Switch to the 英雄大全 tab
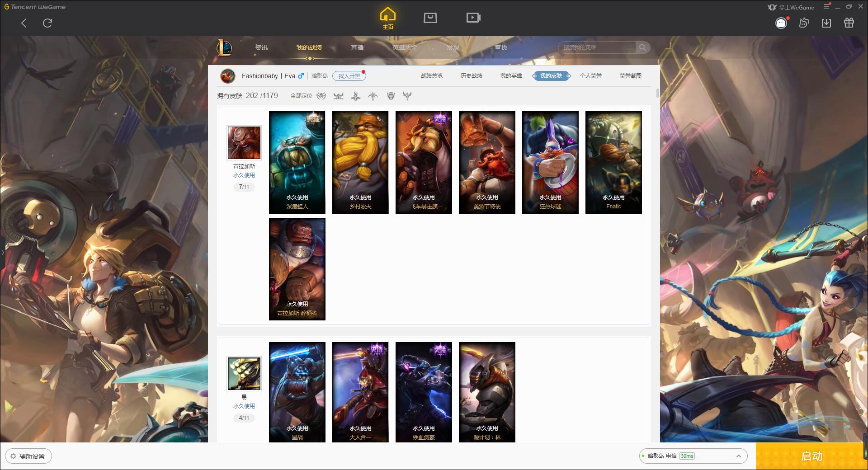This screenshot has width=868, height=470. [x=405, y=47]
